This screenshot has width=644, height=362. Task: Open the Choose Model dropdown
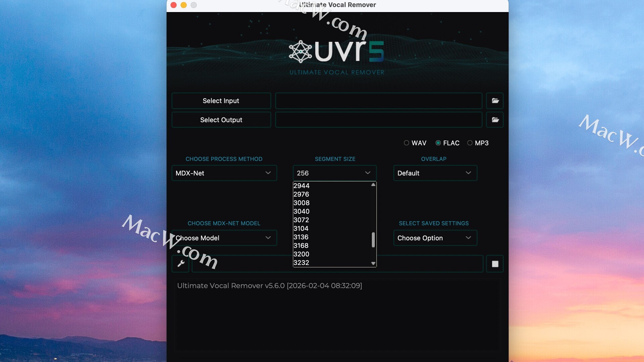tap(224, 238)
